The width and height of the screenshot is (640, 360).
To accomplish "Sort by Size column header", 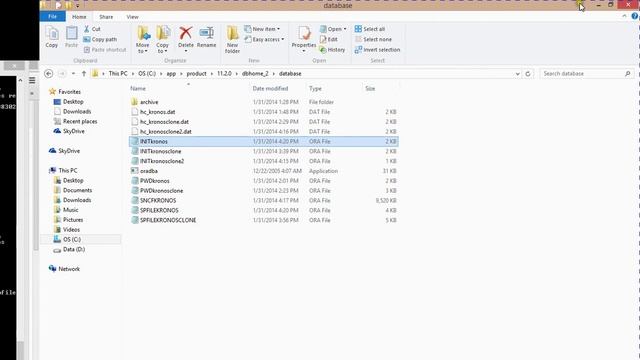I will tap(370, 89).
